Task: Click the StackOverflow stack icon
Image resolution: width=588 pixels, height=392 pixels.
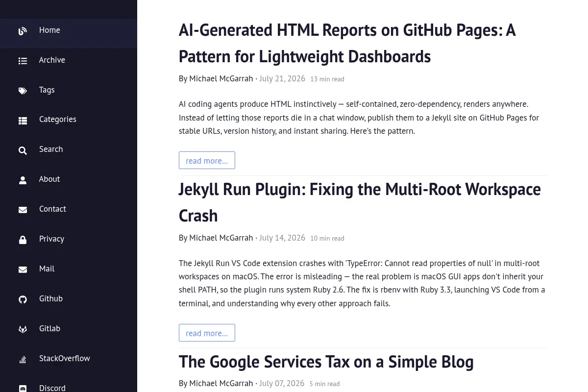Action: tap(23, 359)
